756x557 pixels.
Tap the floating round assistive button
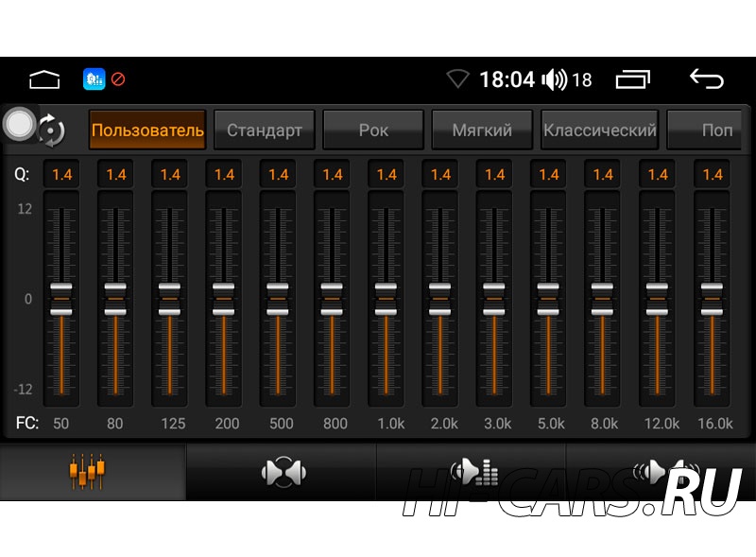point(19,124)
